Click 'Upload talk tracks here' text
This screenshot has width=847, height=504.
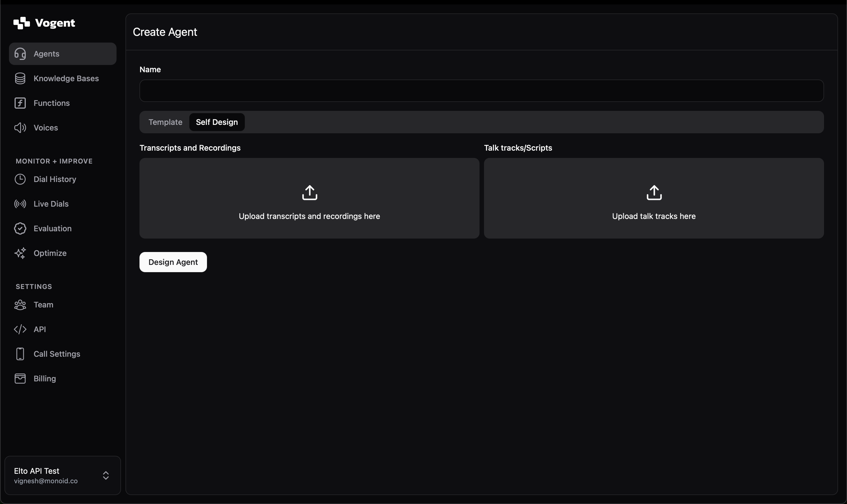click(654, 216)
